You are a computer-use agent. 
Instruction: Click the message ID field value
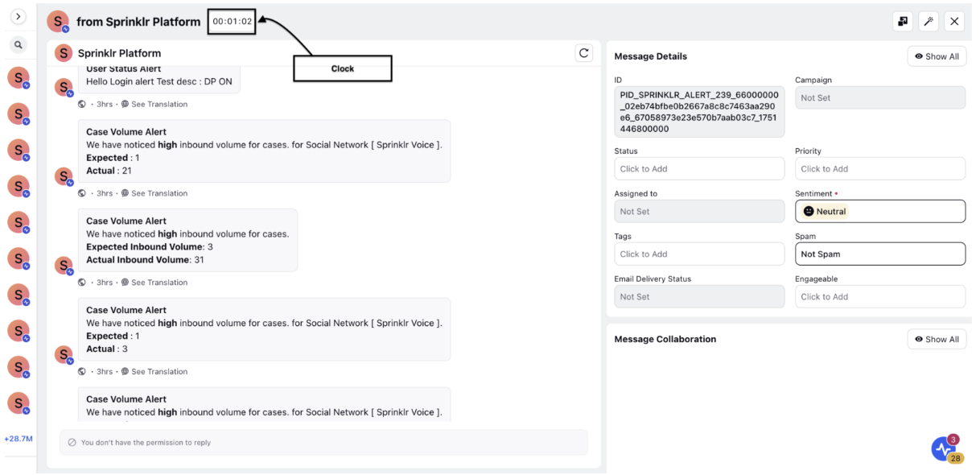click(699, 111)
